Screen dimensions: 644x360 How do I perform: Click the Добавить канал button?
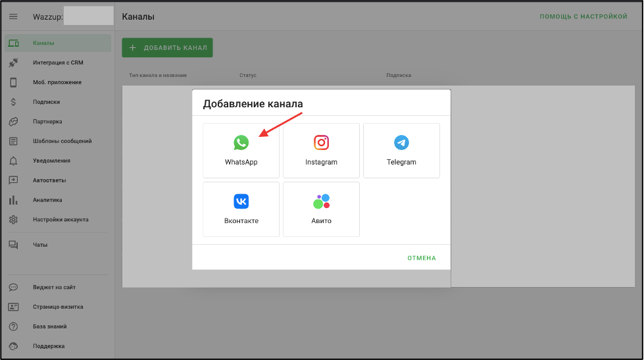point(167,47)
